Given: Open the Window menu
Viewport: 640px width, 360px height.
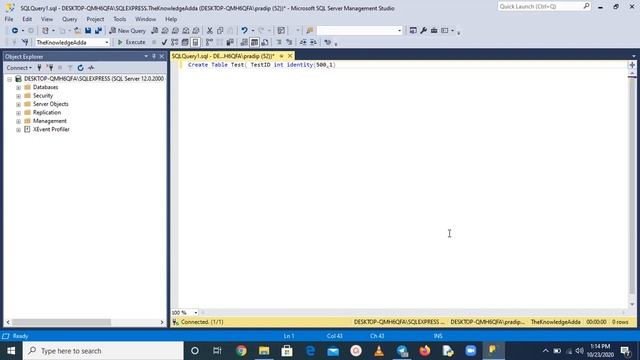Looking at the screenshot, I should point(145,19).
